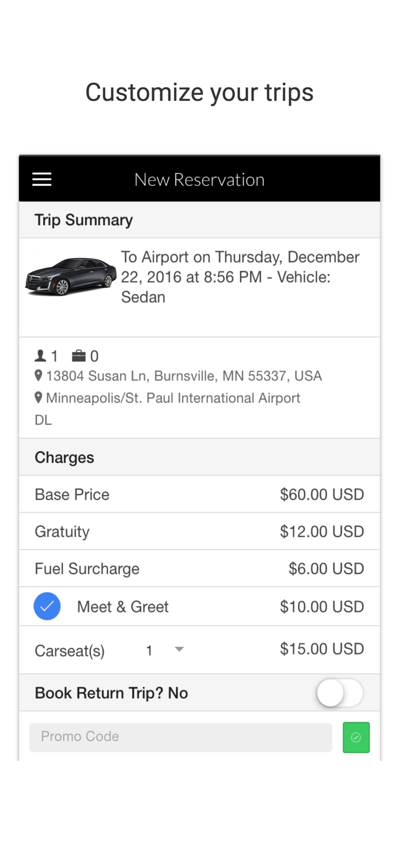401x868 pixels.
Task: Apply the promo code with green checkmark button
Action: (356, 737)
